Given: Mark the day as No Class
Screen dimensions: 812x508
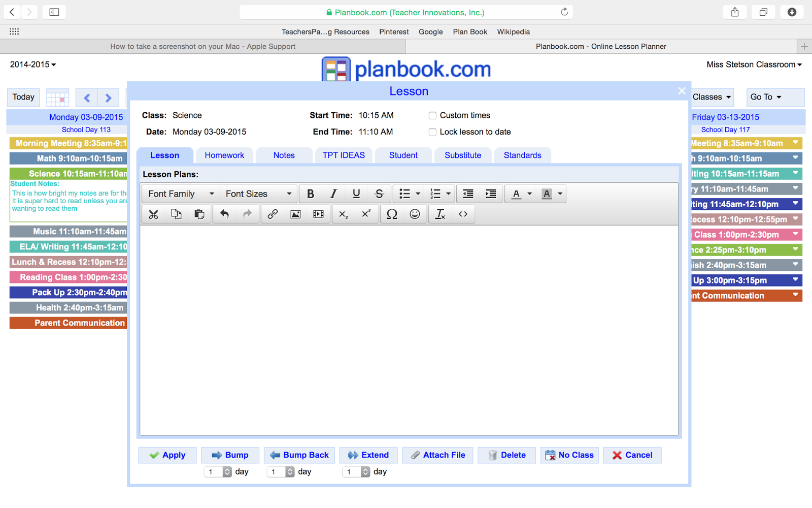Looking at the screenshot, I should click(569, 455).
